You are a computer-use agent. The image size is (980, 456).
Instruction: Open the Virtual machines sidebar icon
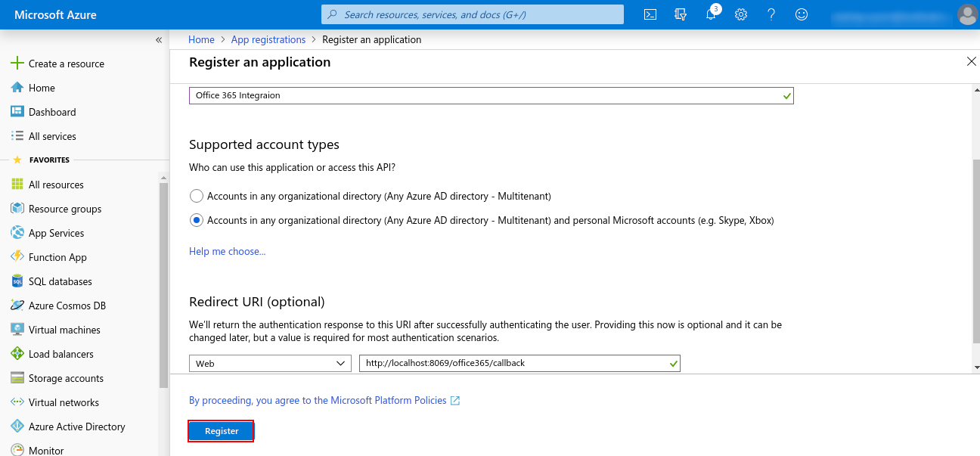pyautogui.click(x=17, y=330)
